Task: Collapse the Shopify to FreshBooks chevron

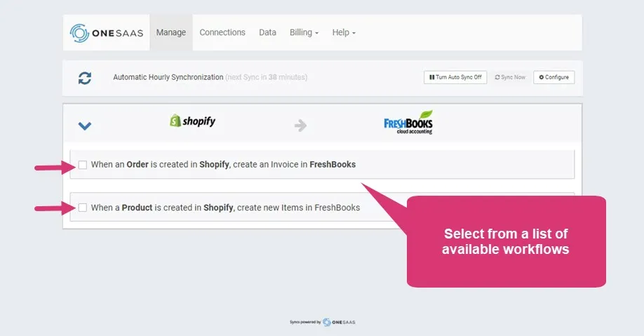Action: tap(85, 126)
